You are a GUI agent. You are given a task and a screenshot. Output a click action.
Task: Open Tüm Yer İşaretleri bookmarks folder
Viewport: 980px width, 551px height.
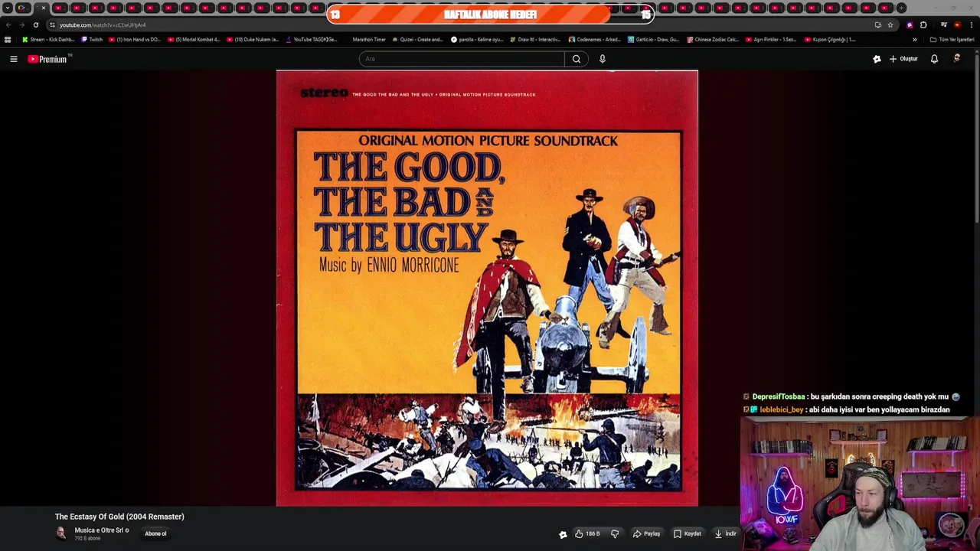(x=952, y=40)
